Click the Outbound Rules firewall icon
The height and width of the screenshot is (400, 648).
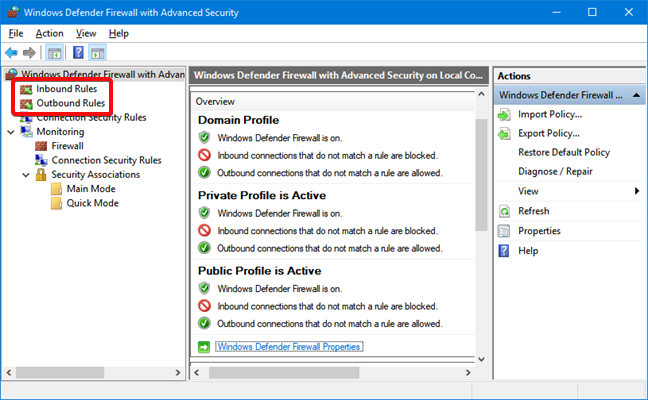pyautogui.click(x=26, y=103)
